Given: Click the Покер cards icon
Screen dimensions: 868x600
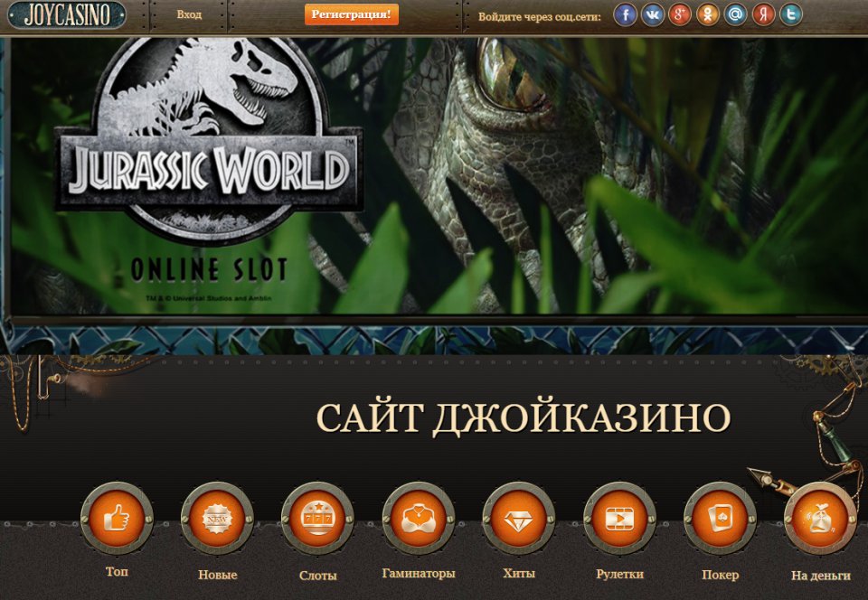Looking at the screenshot, I should (x=720, y=519).
